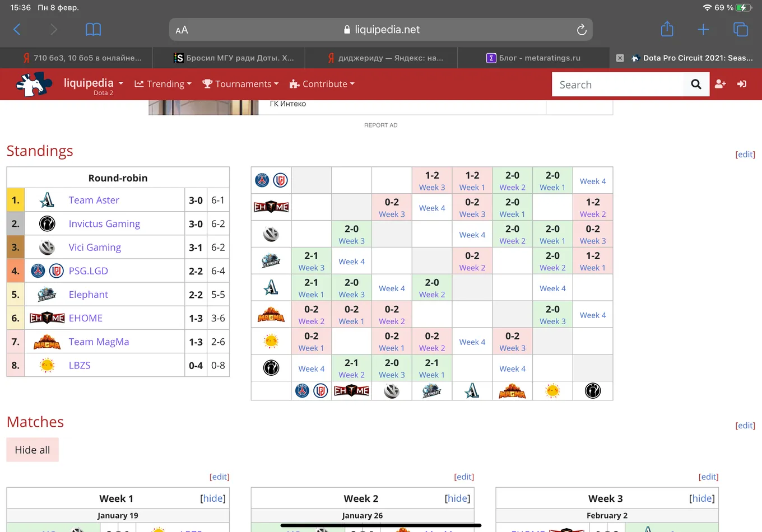The image size is (762, 532).
Task: Open the Team MagMa team link
Action: click(99, 342)
